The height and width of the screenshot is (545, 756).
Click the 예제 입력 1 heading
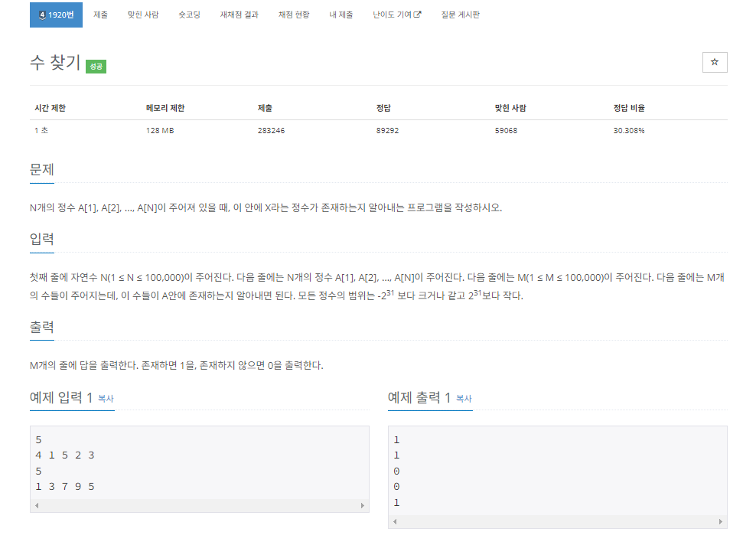click(x=61, y=398)
